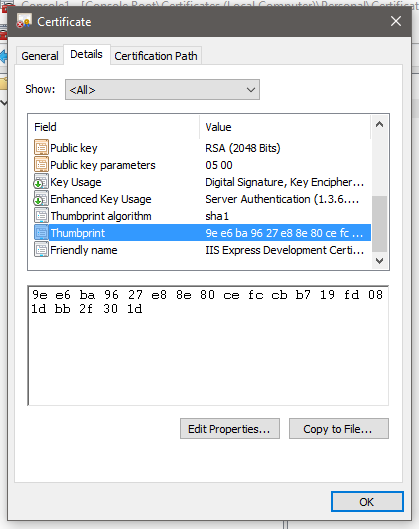Switch to the General tab
419x529 pixels.
(x=40, y=56)
